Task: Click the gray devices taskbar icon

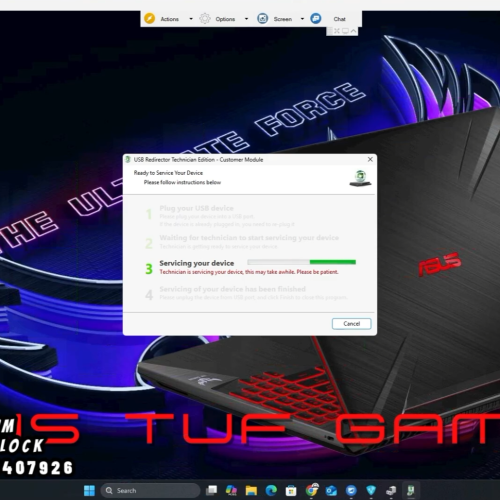Action: click(391, 490)
